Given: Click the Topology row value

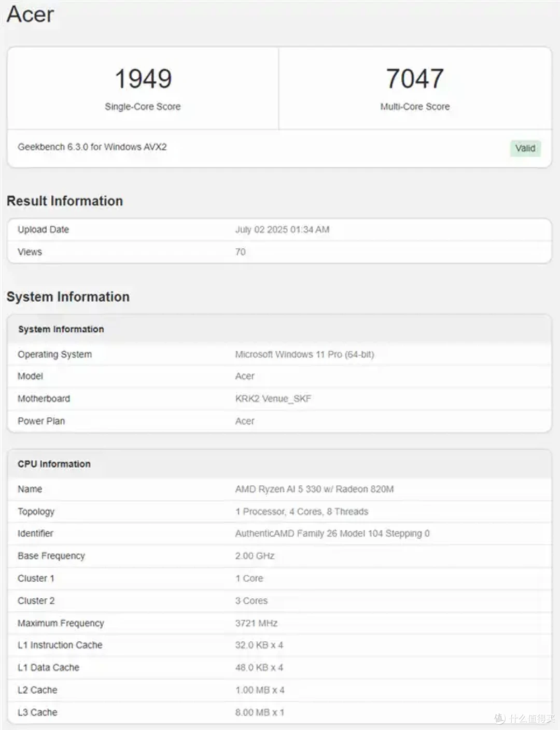Looking at the screenshot, I should [302, 512].
